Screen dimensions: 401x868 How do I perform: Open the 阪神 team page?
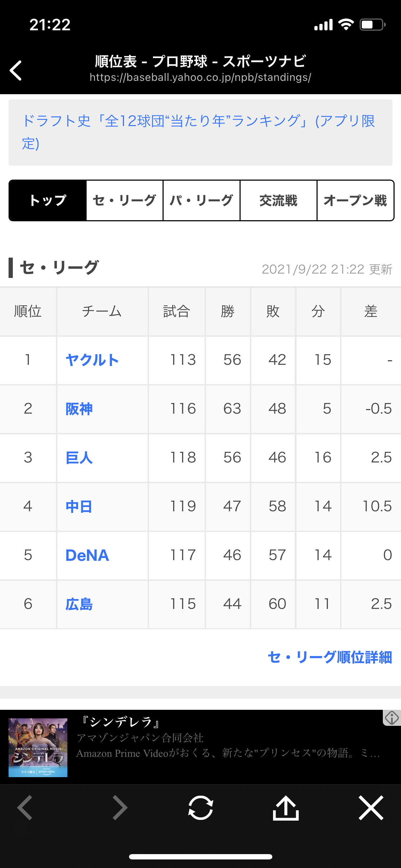click(x=79, y=409)
